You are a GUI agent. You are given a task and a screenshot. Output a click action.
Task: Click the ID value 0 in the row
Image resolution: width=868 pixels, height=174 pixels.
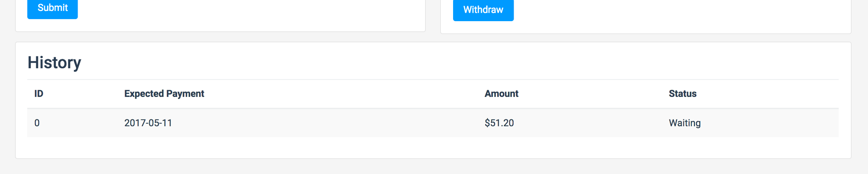click(x=37, y=123)
